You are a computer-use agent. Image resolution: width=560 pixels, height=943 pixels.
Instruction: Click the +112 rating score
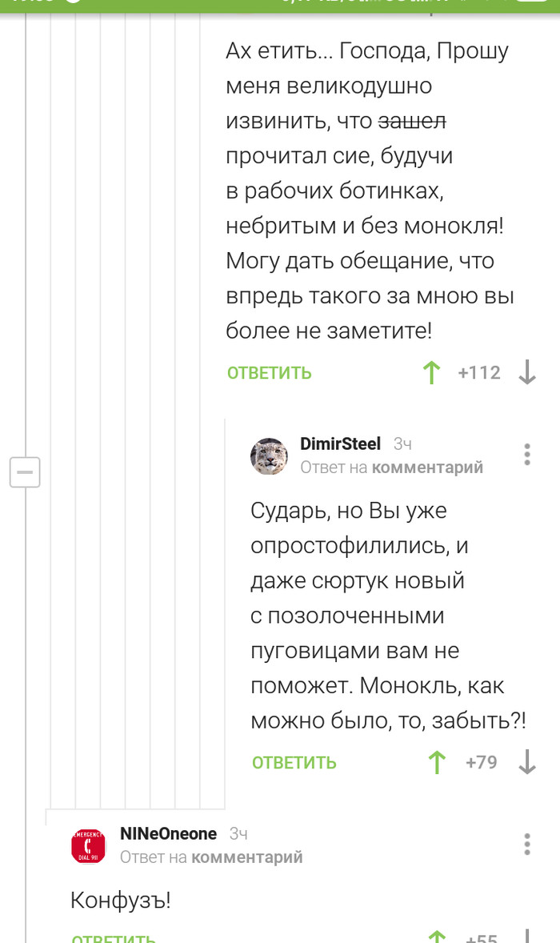click(479, 372)
